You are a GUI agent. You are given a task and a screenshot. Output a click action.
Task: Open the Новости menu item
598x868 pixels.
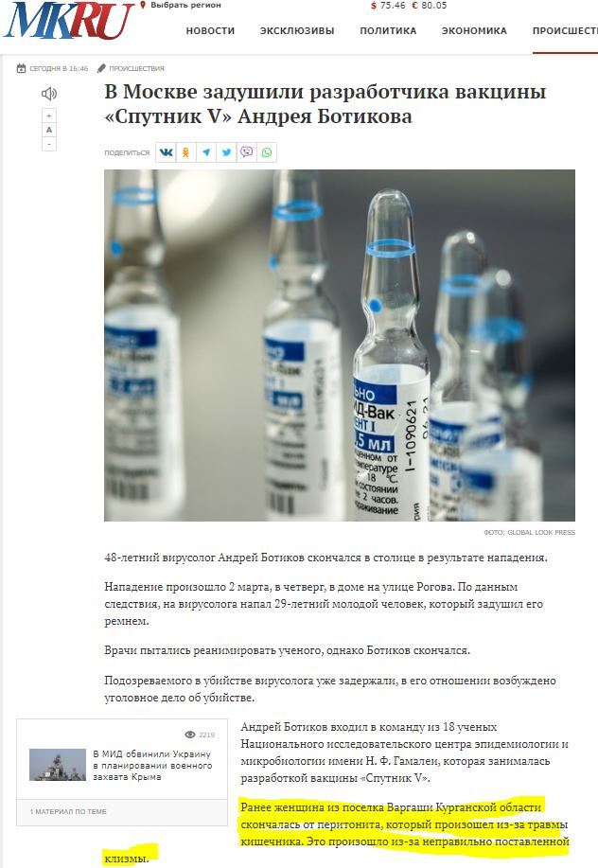click(210, 31)
